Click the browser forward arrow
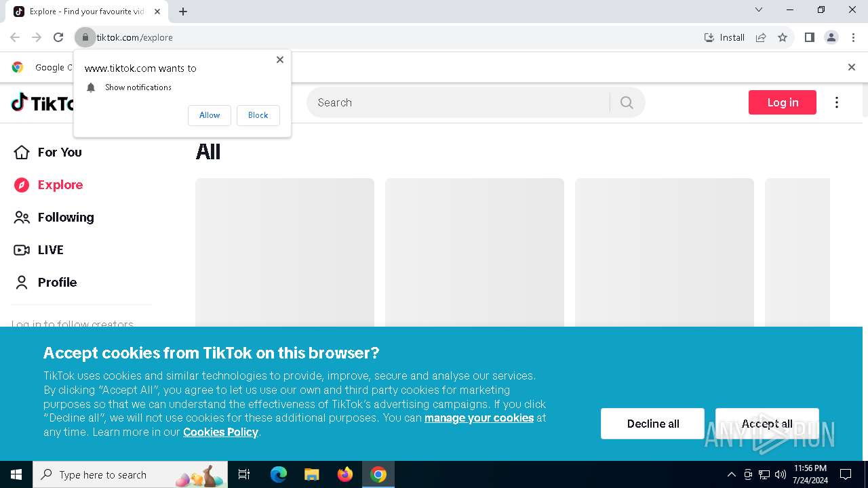Image resolution: width=868 pixels, height=488 pixels. (37, 37)
